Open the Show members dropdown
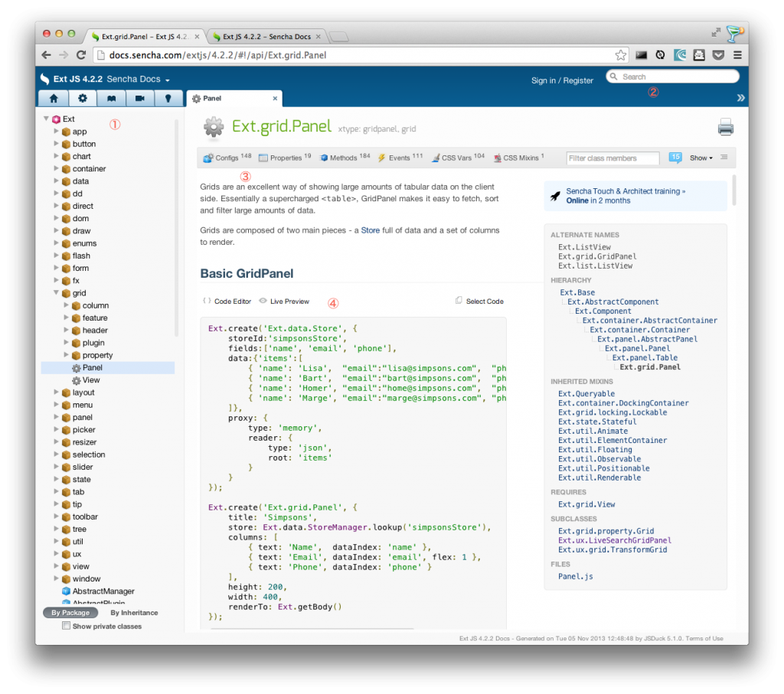 point(701,158)
